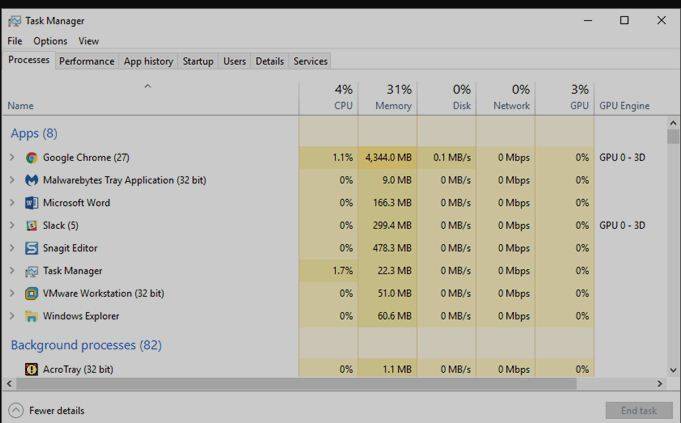Click the horizontal scrollbar thumb

coord(296,383)
